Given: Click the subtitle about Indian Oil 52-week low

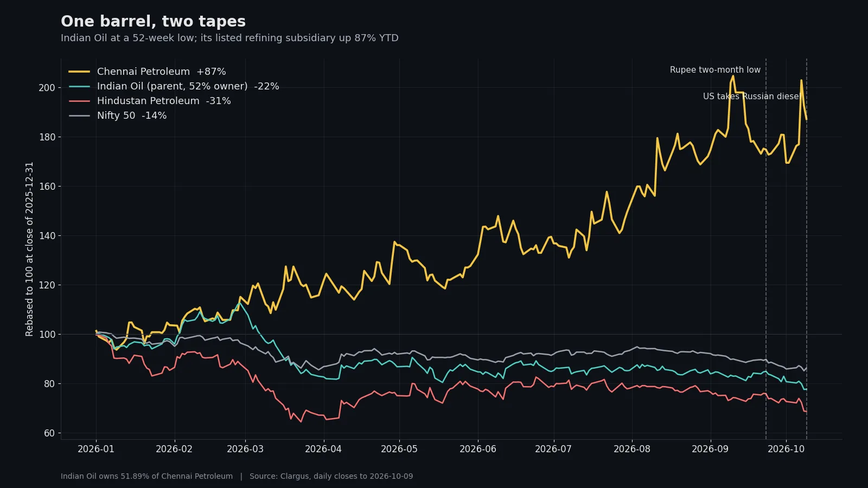Looking at the screenshot, I should click(x=229, y=38).
